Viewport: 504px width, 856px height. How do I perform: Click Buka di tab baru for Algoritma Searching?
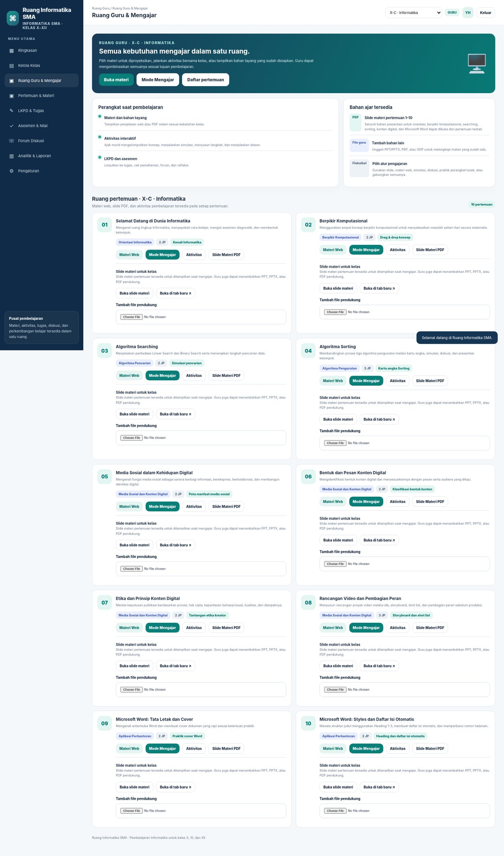[x=175, y=414]
